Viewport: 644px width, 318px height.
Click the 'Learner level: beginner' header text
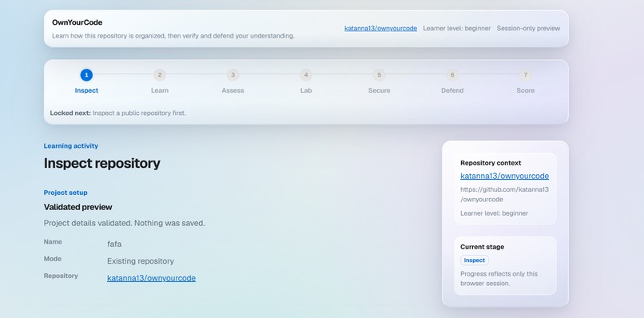click(457, 28)
